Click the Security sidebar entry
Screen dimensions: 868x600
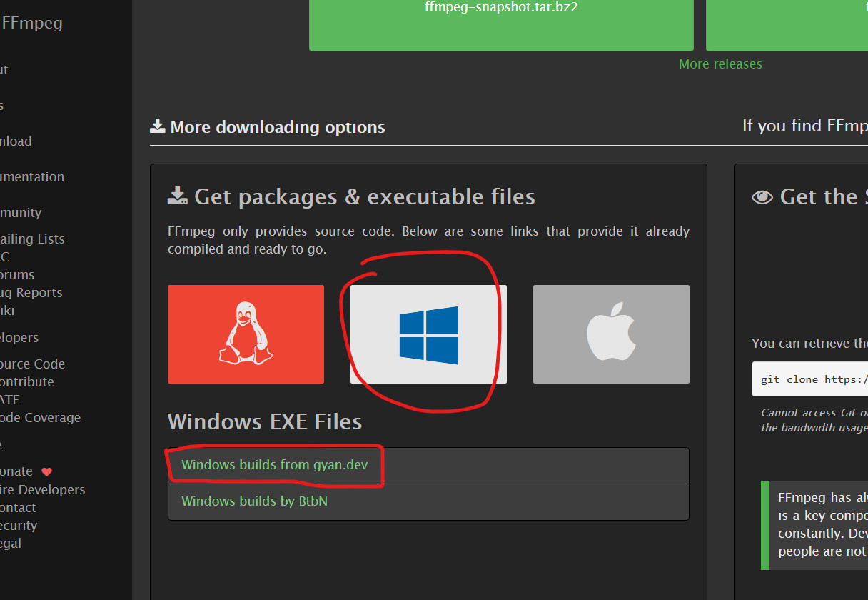[x=19, y=525]
